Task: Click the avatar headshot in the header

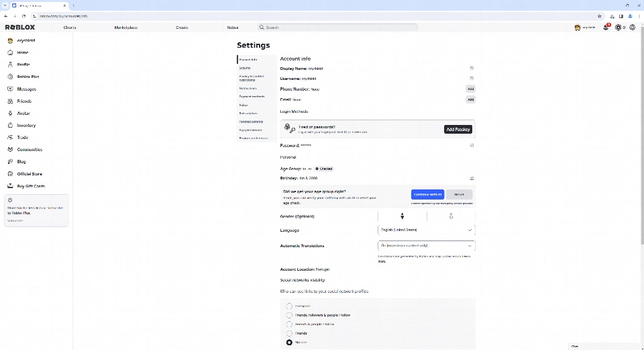Action: (x=578, y=28)
